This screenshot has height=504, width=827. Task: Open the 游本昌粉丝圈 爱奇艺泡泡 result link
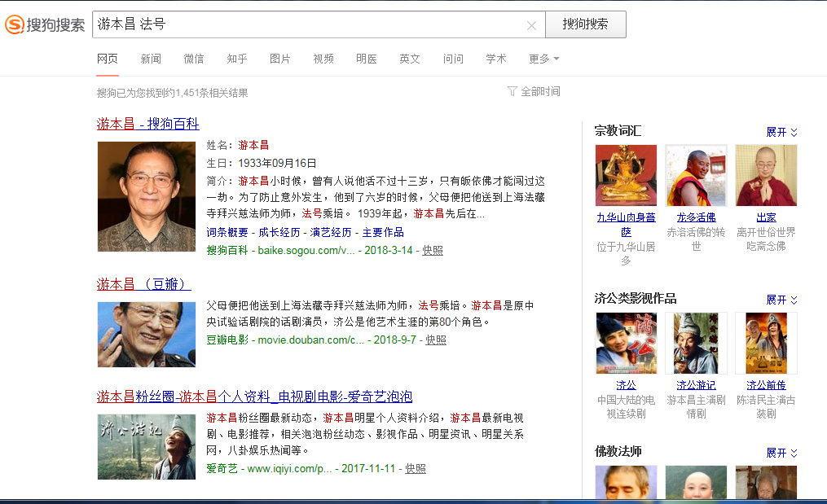click(x=254, y=397)
